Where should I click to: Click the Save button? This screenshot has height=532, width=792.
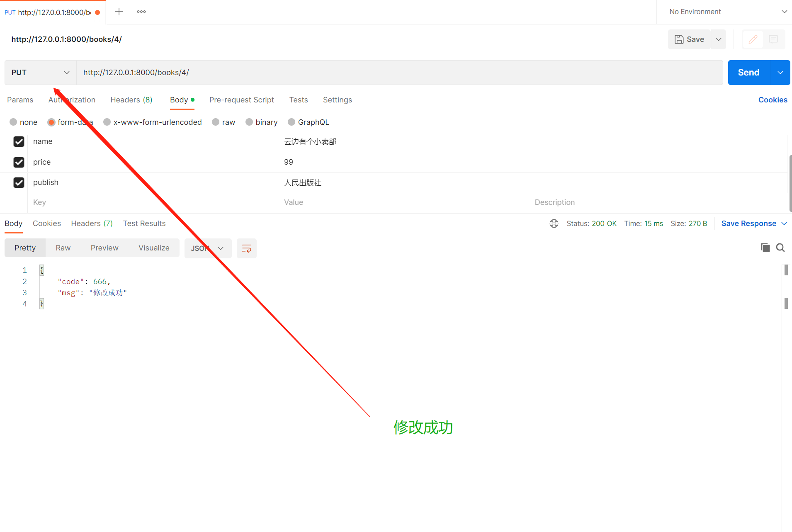[x=689, y=39]
